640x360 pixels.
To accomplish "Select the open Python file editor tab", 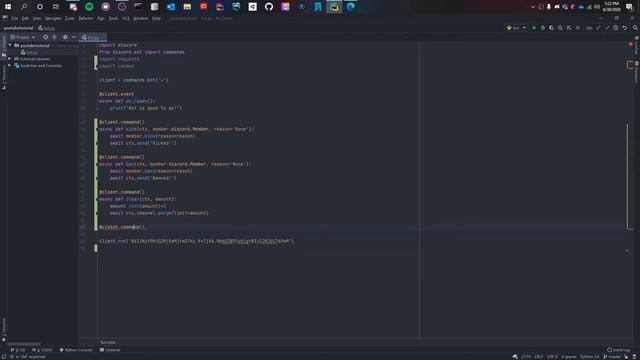I will pos(92,37).
